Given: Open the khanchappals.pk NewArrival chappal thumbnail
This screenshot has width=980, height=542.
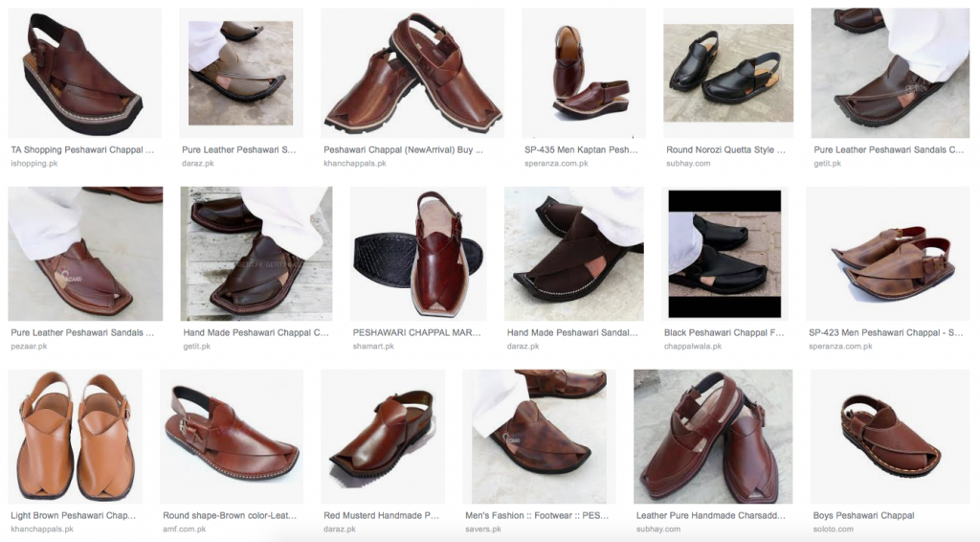Looking at the screenshot, I should tap(412, 73).
